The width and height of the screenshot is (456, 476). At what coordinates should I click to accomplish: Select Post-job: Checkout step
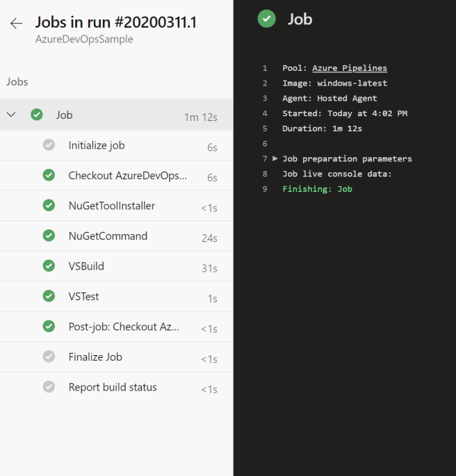click(x=123, y=327)
